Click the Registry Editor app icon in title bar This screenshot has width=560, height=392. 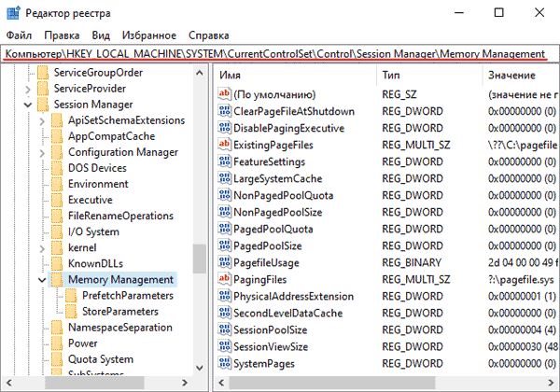[x=13, y=13]
